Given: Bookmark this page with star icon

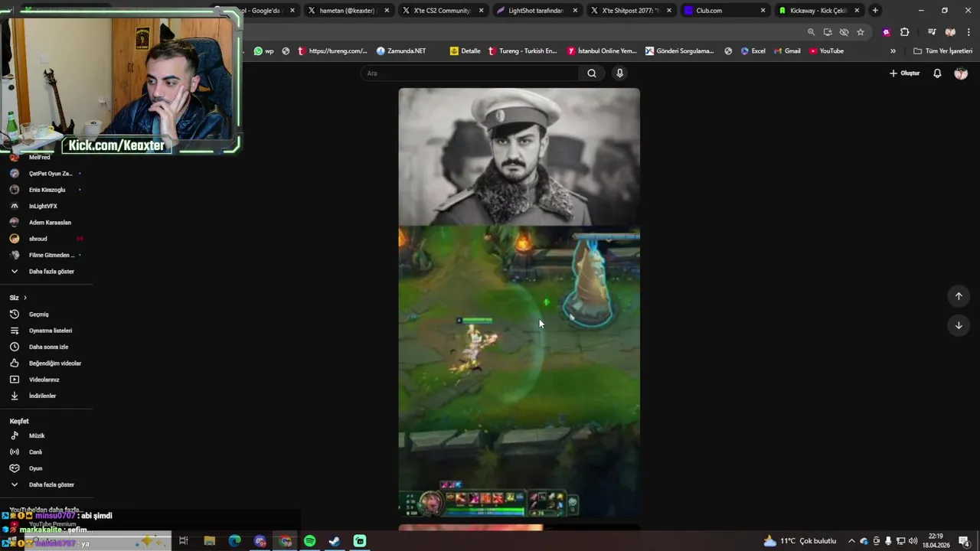Looking at the screenshot, I should click(861, 32).
